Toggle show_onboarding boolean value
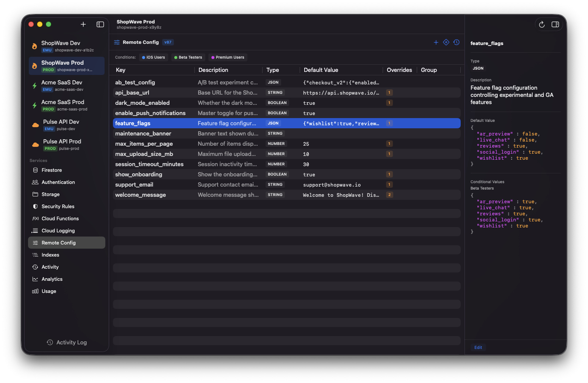Screen dimensions: 588x383 (309, 174)
